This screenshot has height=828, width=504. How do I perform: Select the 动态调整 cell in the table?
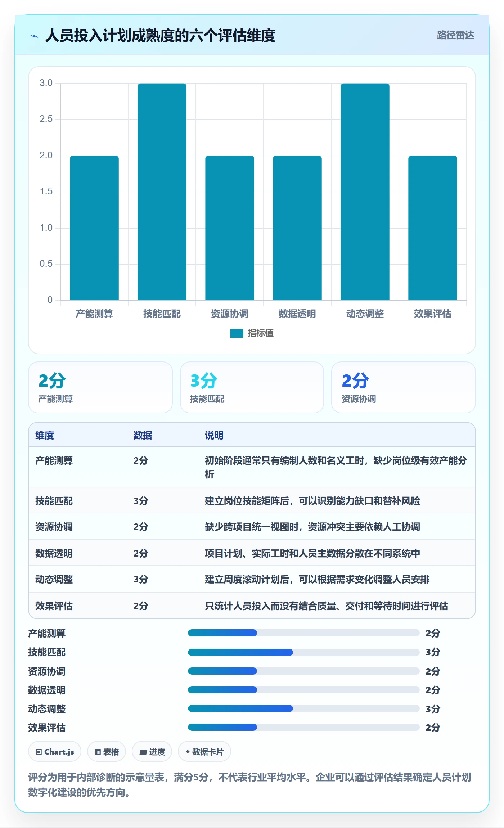click(54, 579)
